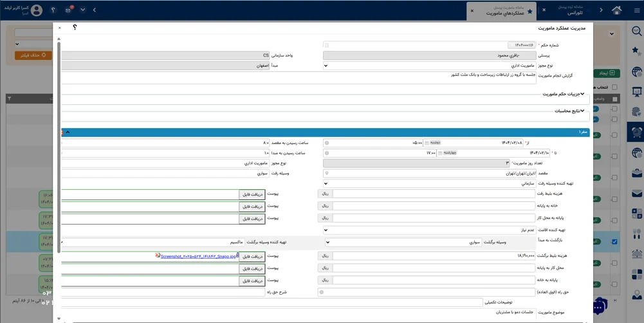This screenshot has height=323, width=644.
Task: Expand the 'نتایج محاسبات' section
Action: coord(582,111)
